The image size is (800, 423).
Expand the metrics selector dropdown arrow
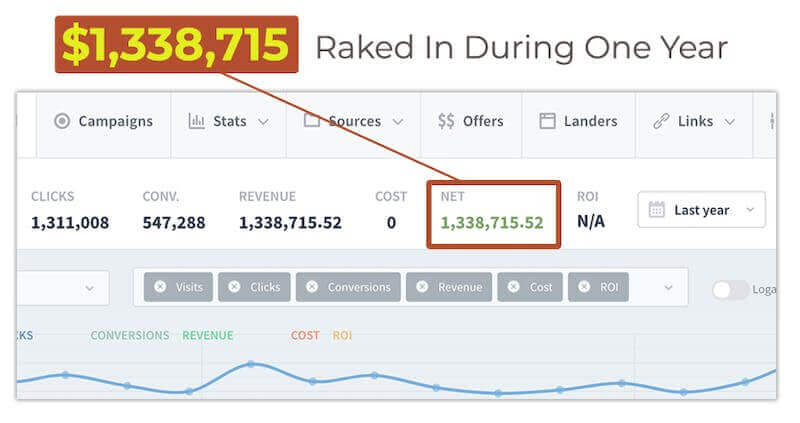(668, 288)
